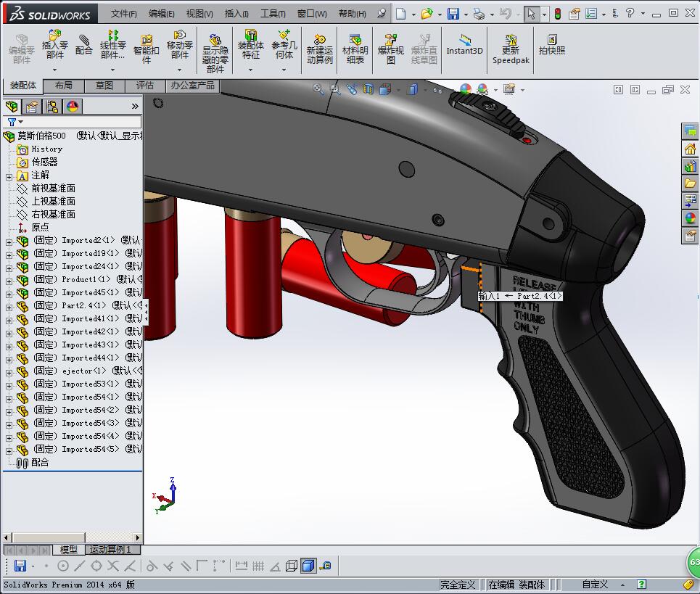The height and width of the screenshot is (594, 700).
Task: Toggle shaded display cube in bottom toolbar
Action: click(x=308, y=566)
